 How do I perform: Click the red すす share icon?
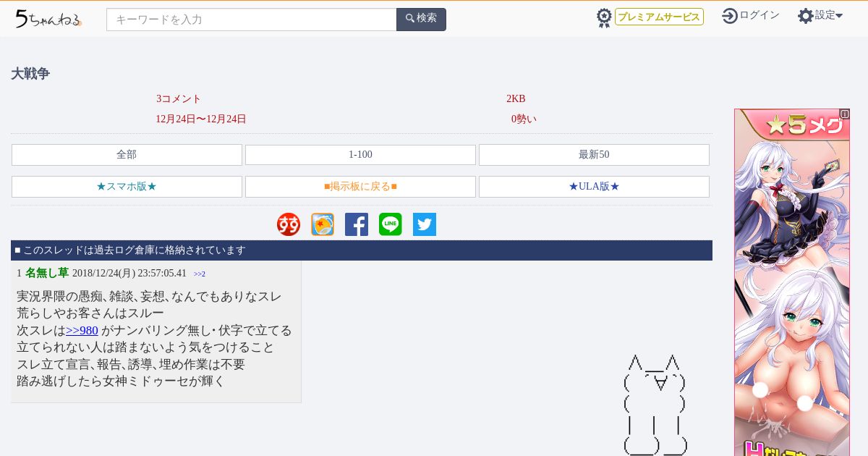click(x=289, y=224)
